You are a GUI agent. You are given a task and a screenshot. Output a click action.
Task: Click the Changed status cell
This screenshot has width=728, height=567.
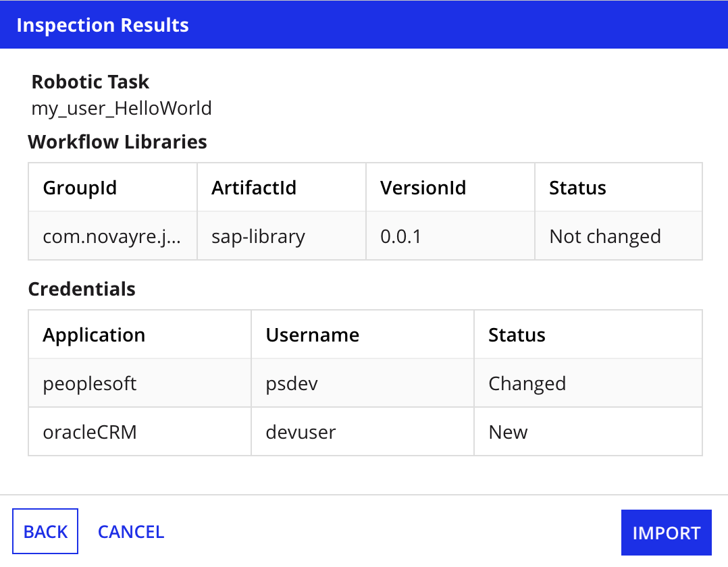point(527,383)
